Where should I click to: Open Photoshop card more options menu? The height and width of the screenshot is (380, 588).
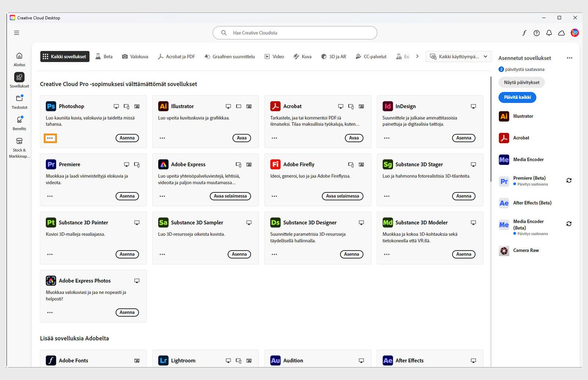coord(50,138)
